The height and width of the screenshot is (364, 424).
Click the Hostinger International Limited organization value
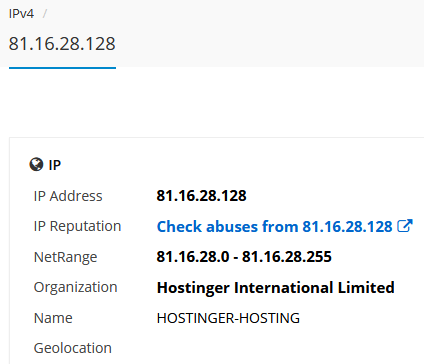click(x=276, y=288)
